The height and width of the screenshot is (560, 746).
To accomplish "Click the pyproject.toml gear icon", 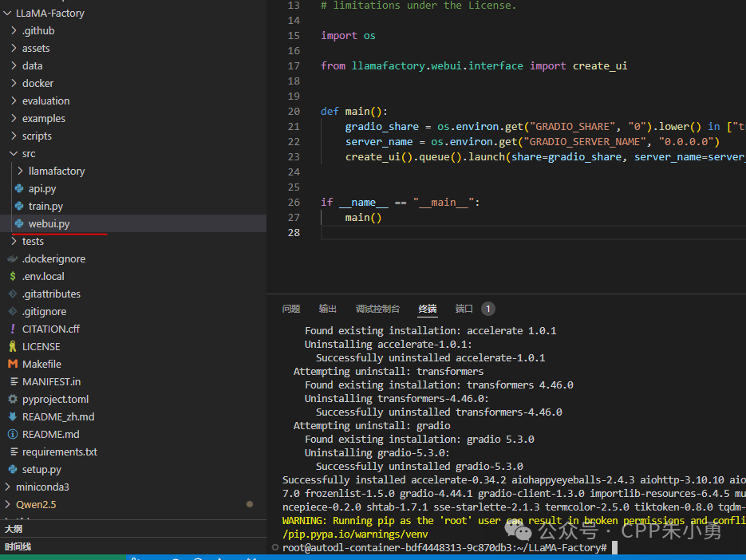I will 13,399.
